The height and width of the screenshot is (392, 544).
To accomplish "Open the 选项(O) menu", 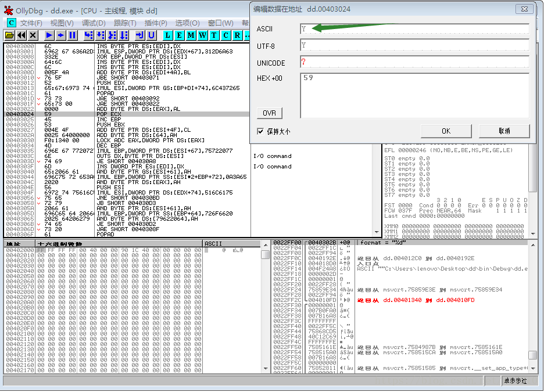I will pos(187,23).
